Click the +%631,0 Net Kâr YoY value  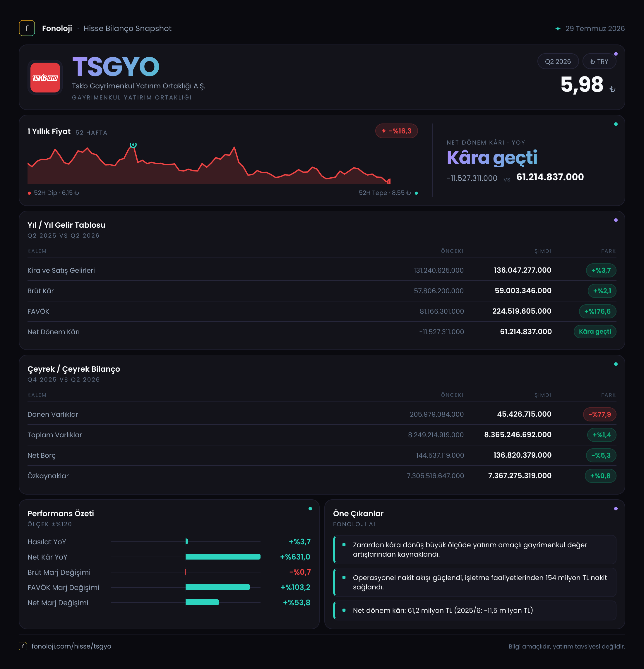pos(295,557)
